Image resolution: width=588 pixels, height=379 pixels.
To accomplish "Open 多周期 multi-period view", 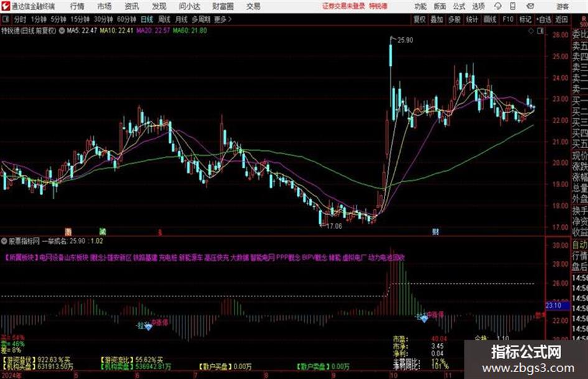I will 201,19.
